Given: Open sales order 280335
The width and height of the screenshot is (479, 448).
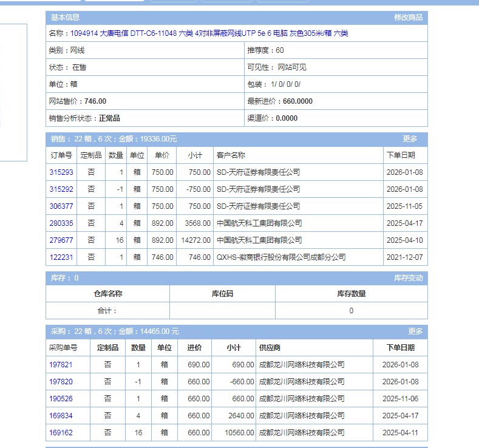Looking at the screenshot, I should [61, 223].
